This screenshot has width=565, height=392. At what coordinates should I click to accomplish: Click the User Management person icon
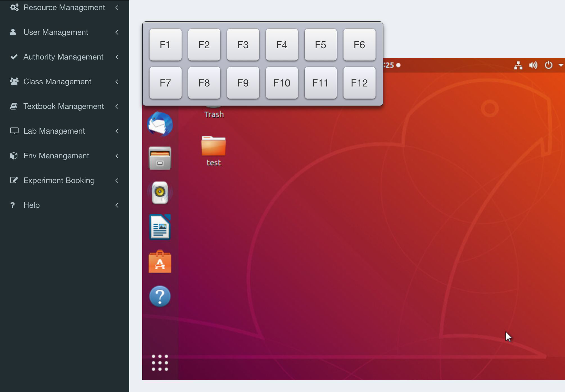[13, 32]
